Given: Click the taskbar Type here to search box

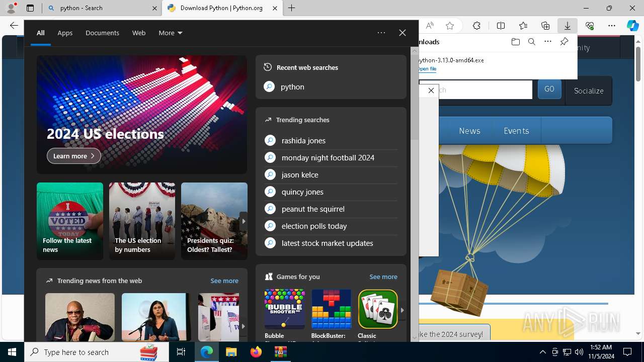Looking at the screenshot, I should pyautogui.click(x=97, y=352).
